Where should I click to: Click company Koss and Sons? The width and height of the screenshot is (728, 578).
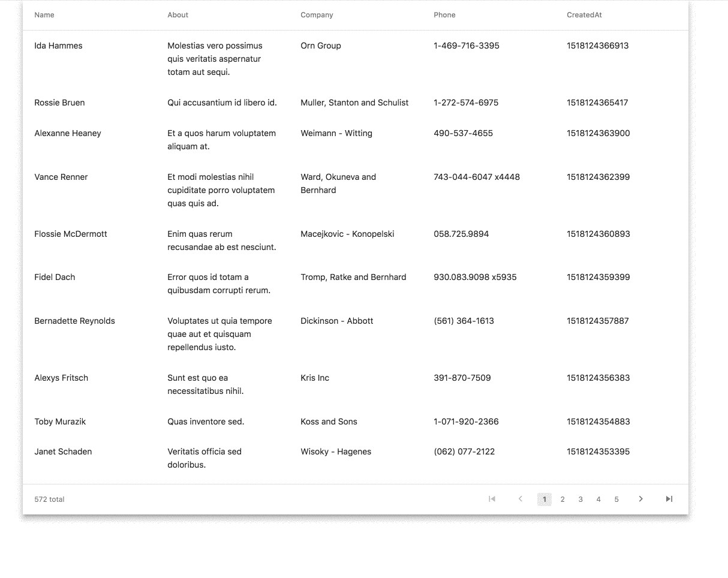point(329,422)
